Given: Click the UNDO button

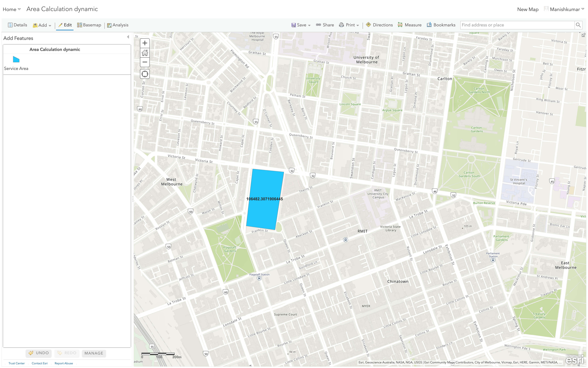Looking at the screenshot, I should [x=39, y=353].
